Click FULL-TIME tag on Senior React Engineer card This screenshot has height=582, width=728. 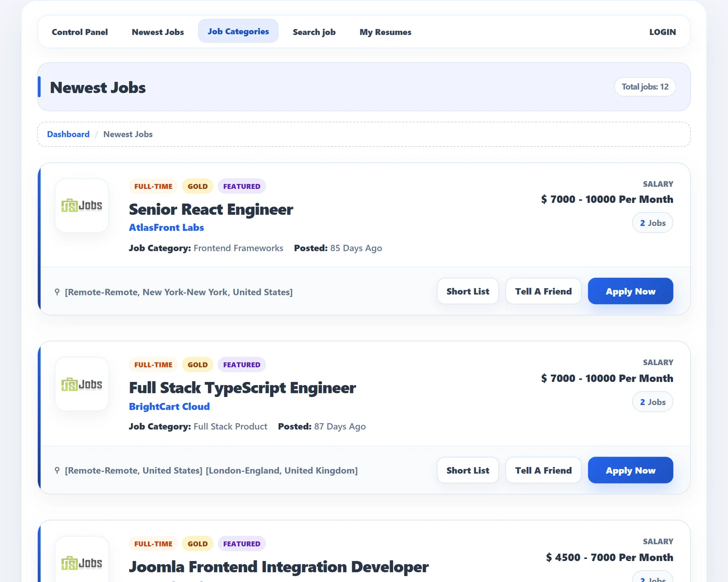pyautogui.click(x=153, y=186)
